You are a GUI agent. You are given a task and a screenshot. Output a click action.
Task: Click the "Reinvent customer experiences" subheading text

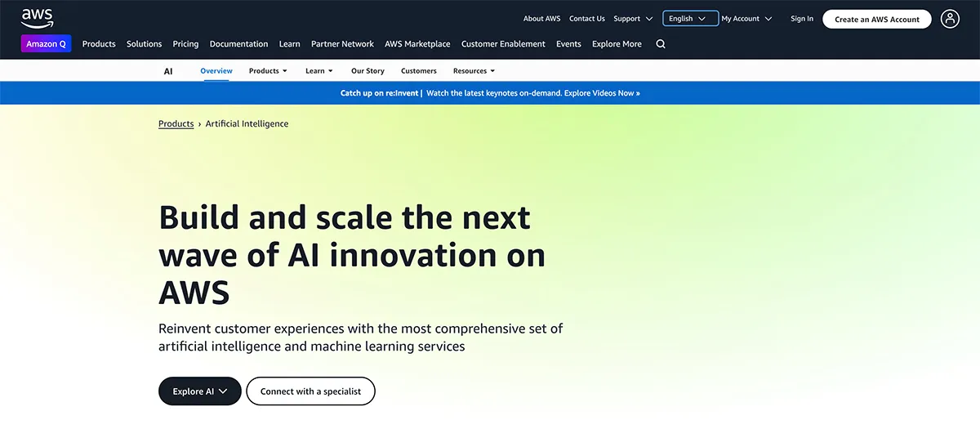(360, 337)
